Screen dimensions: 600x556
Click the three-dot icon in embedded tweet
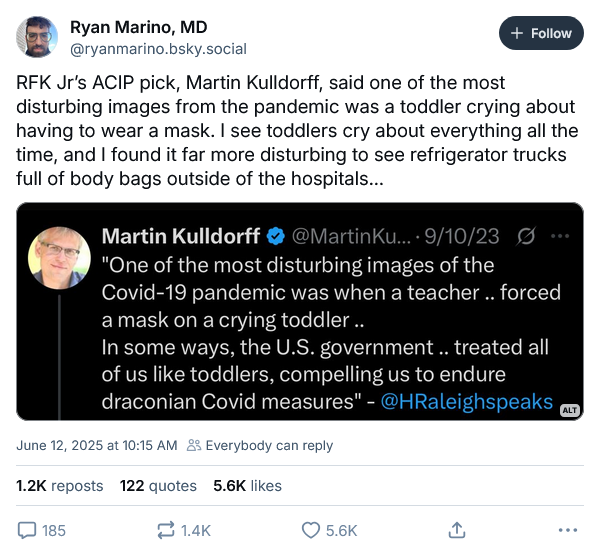560,236
